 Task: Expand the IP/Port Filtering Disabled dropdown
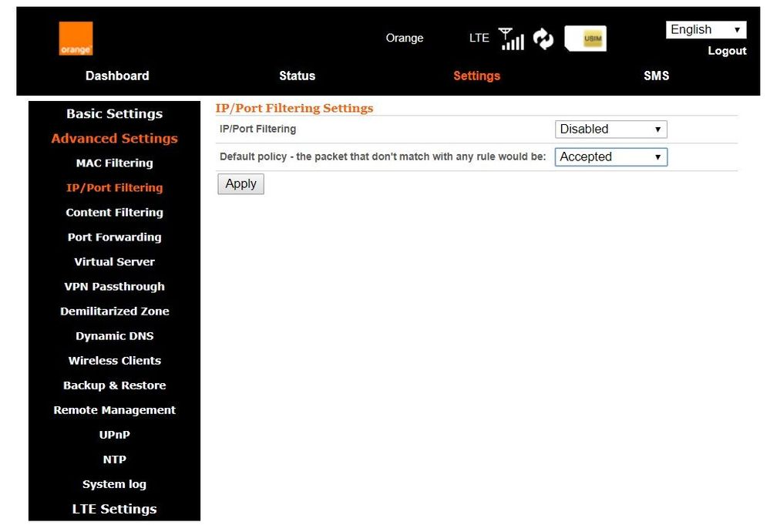pyautogui.click(x=610, y=130)
